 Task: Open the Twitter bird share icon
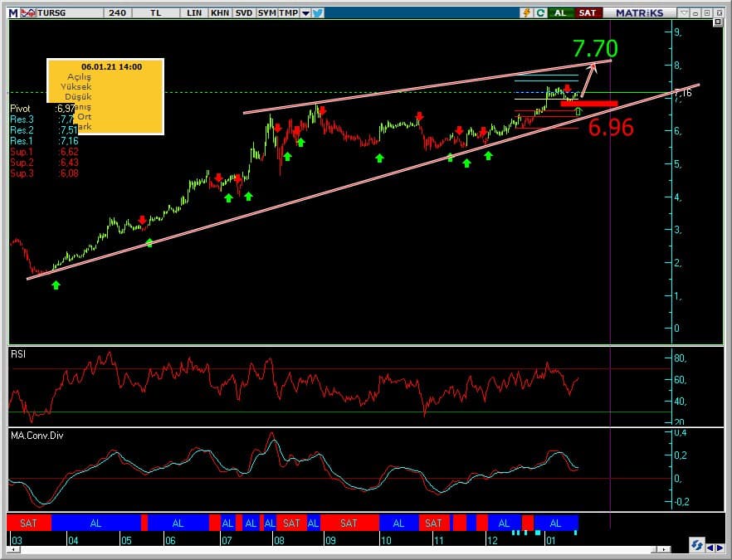point(319,12)
